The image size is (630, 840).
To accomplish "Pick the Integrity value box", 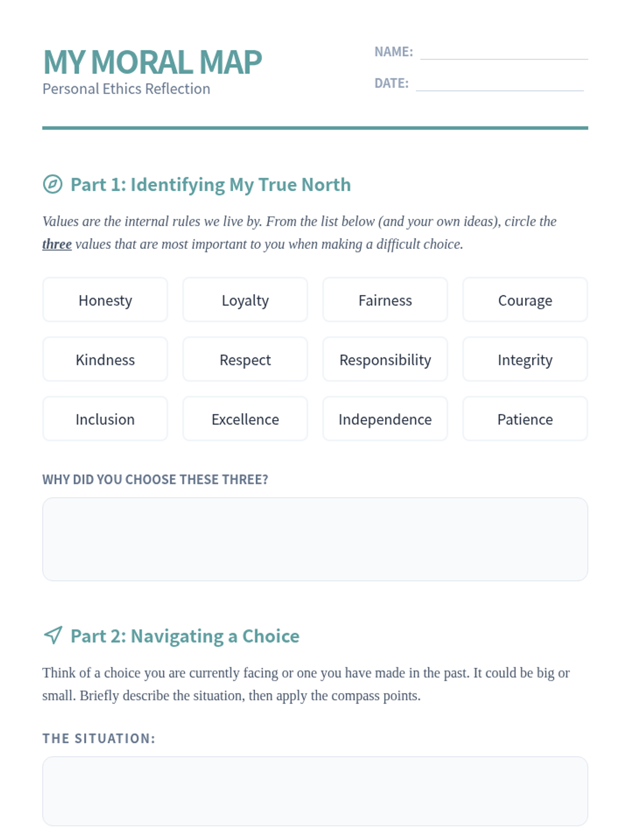I will [x=525, y=360].
